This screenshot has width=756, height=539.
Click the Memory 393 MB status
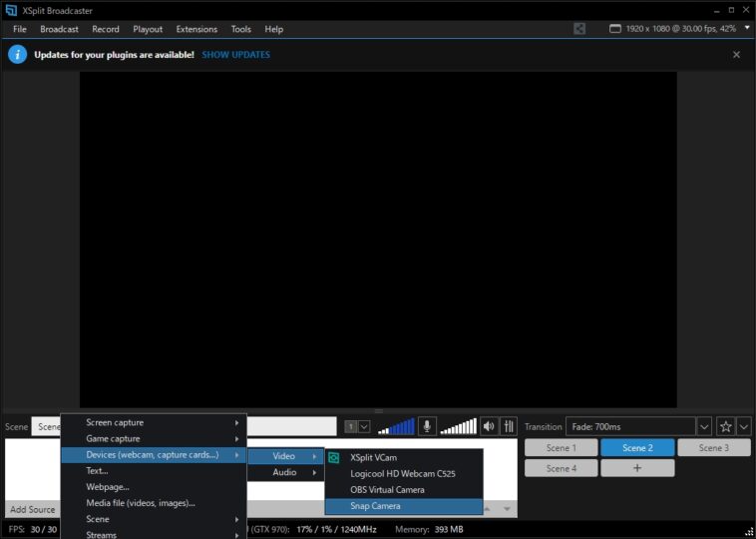[429, 529]
